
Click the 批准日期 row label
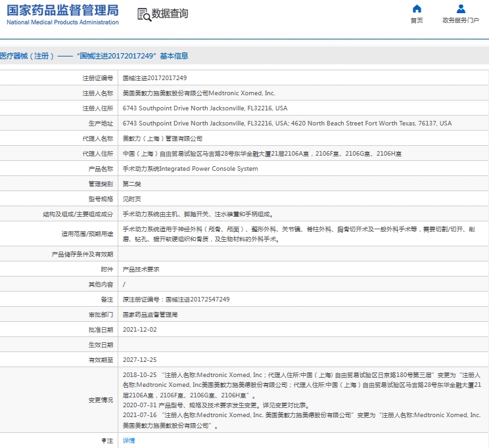pos(101,330)
